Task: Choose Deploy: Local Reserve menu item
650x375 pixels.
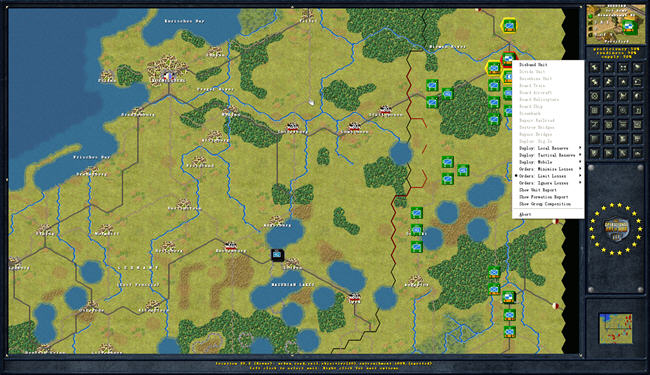Action: pyautogui.click(x=544, y=148)
